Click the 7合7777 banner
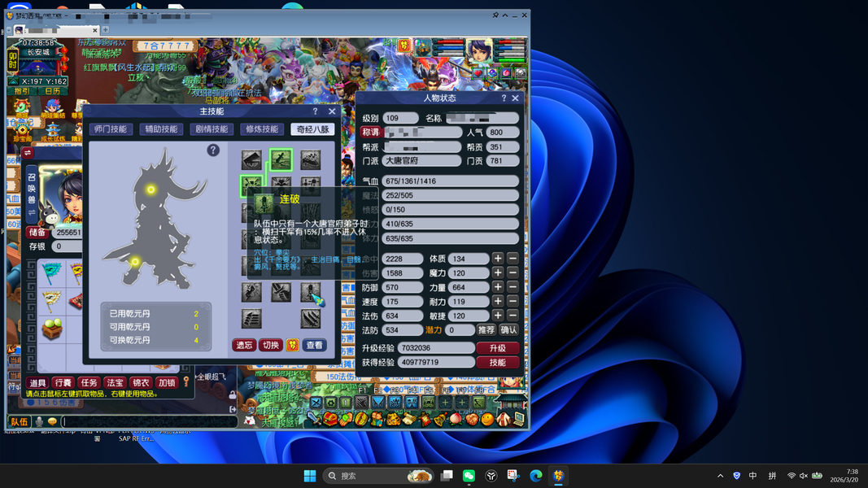Viewport: 868px width, 488px height. (165, 46)
